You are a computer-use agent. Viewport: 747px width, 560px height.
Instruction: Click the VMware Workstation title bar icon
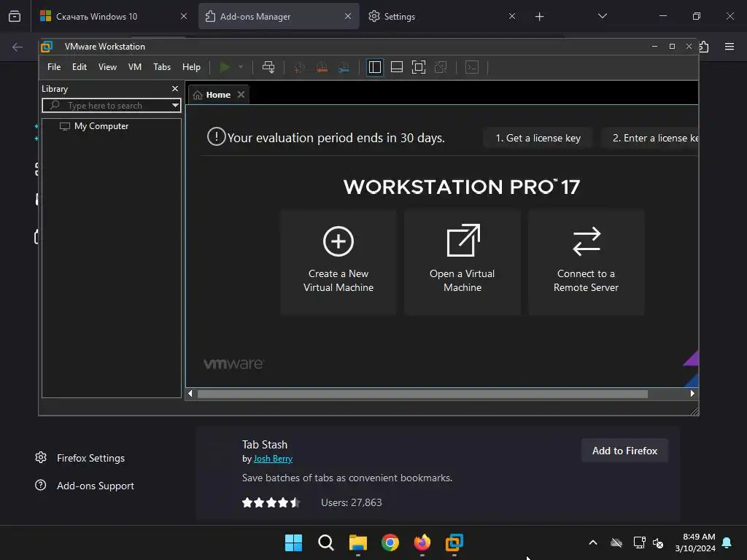(x=47, y=47)
